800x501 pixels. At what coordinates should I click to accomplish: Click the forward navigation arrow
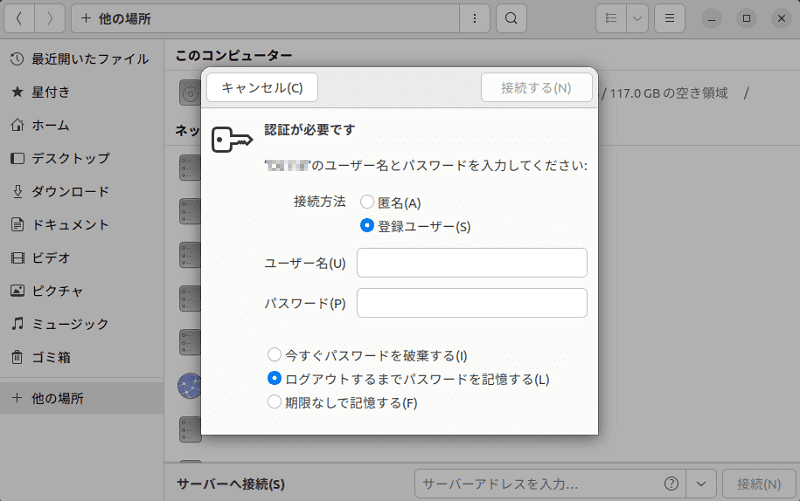[x=49, y=19]
